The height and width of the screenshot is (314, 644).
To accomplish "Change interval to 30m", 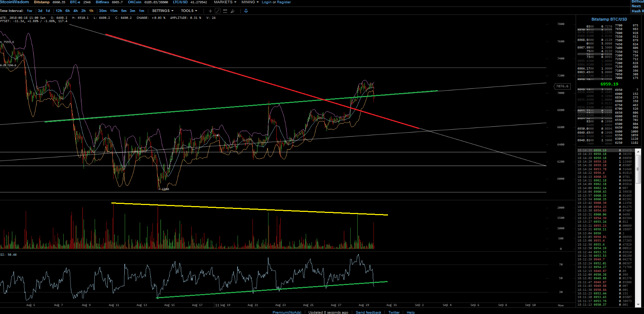I will [x=103, y=11].
